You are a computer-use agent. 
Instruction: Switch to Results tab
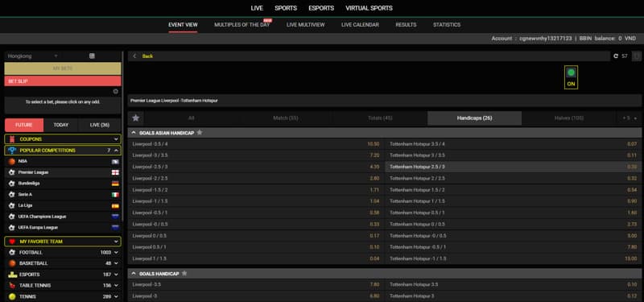(406, 25)
